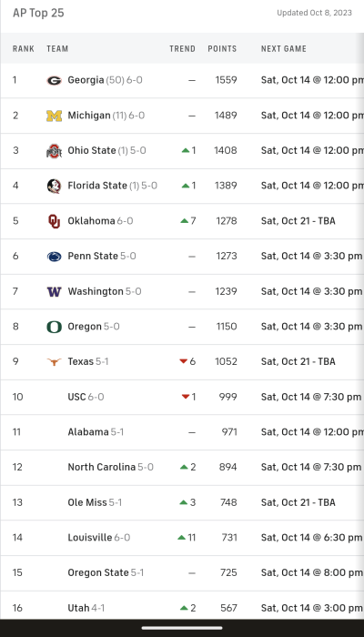
Task: Tap the Android home gesture bar
Action: tap(182, 628)
